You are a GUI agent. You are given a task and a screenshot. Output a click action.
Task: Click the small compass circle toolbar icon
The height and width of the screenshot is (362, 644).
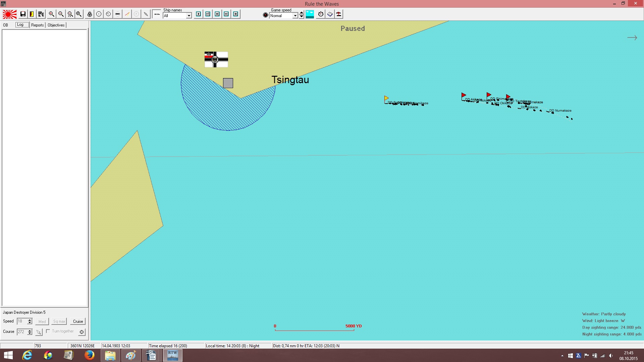108,14
